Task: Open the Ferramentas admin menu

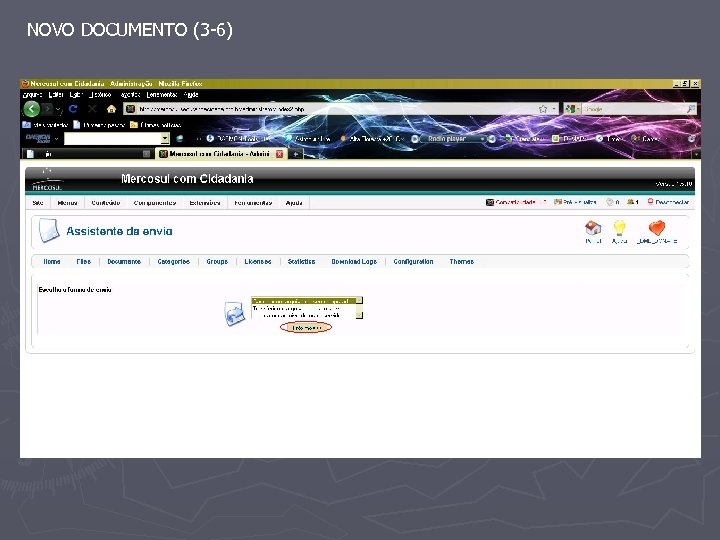Action: 253,202
